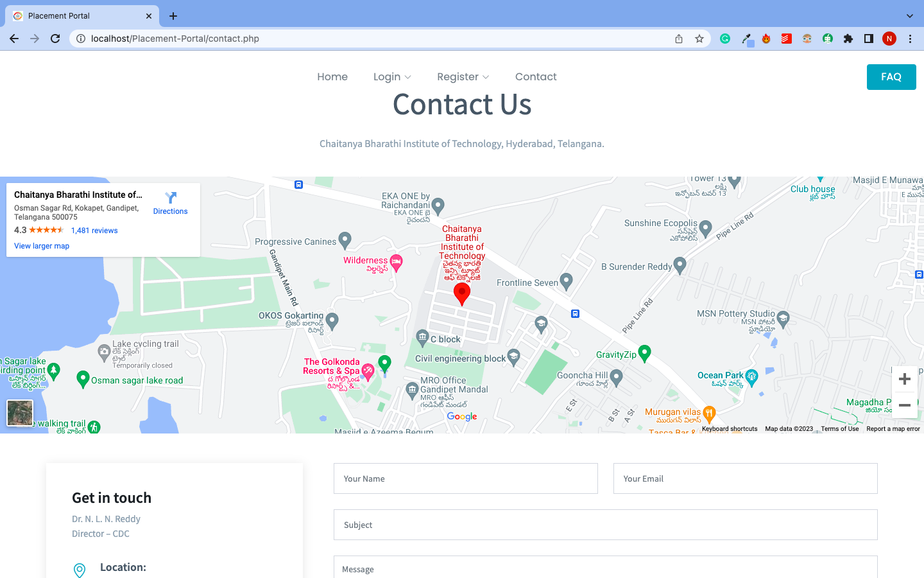The image size is (924, 578).
Task: Select the Placement Portal tab
Action: pyautogui.click(x=83, y=16)
